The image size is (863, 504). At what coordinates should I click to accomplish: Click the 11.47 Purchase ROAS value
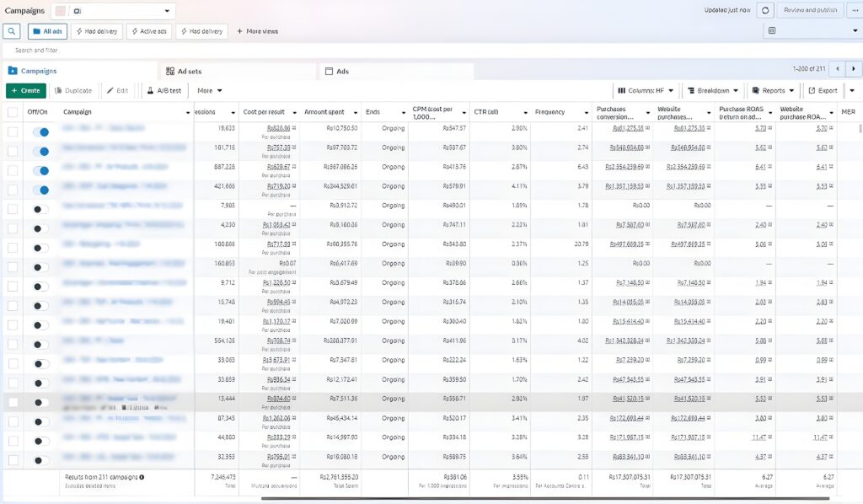(759, 437)
